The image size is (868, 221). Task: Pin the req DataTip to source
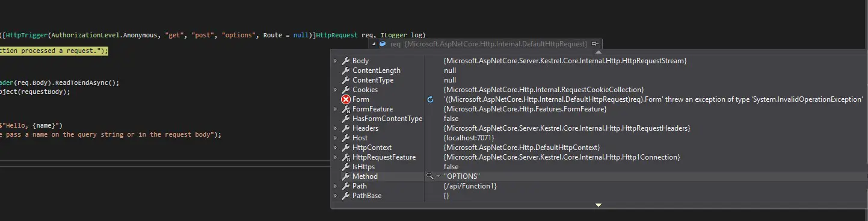pyautogui.click(x=594, y=44)
